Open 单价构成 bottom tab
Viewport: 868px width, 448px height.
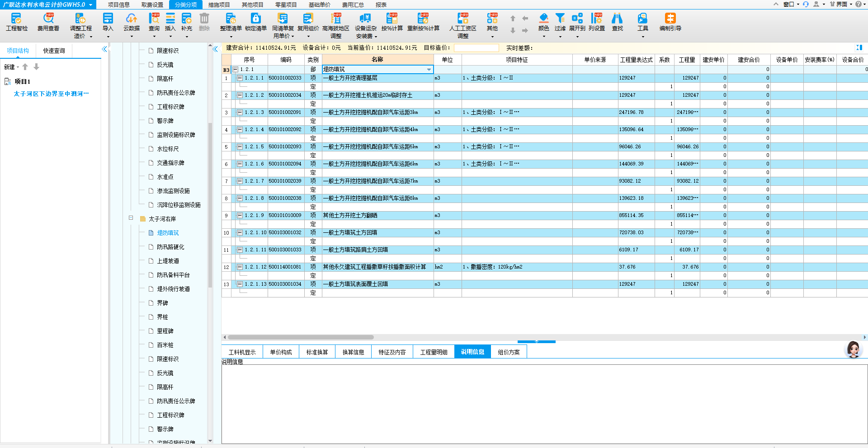click(281, 352)
